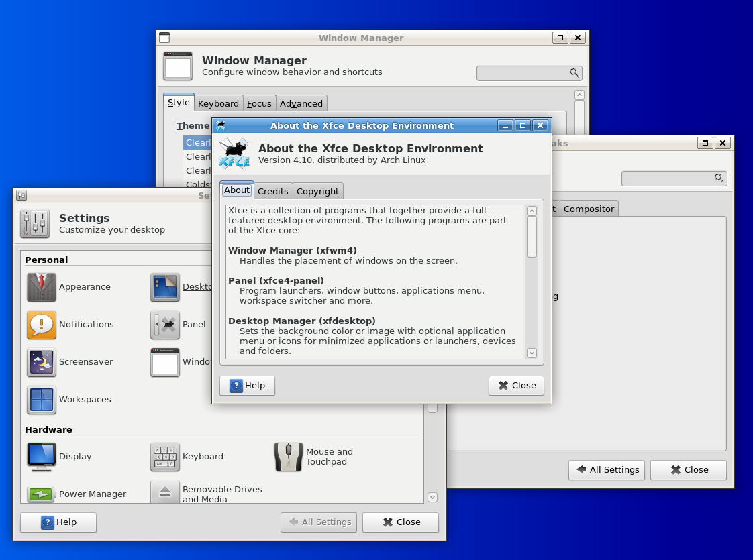Click Close button in Settings window
The height and width of the screenshot is (560, 753).
401,522
